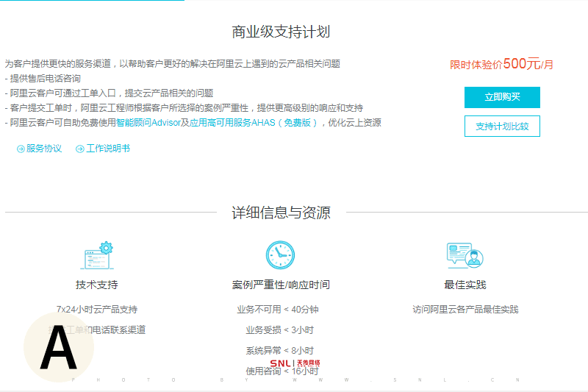Select the 详细信息与资源 section heading

(281, 213)
